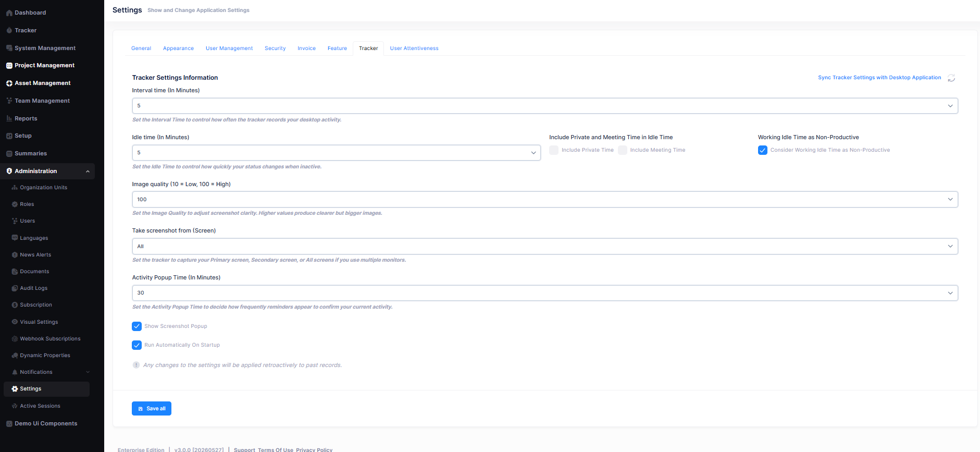Click the Active Sessions icon
This screenshot has height=452, width=980.
click(15, 406)
